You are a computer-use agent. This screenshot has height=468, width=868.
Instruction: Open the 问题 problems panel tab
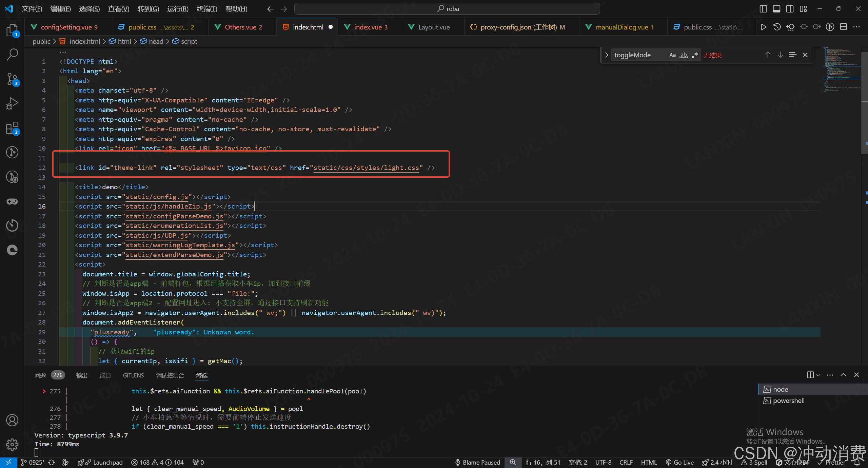point(40,375)
